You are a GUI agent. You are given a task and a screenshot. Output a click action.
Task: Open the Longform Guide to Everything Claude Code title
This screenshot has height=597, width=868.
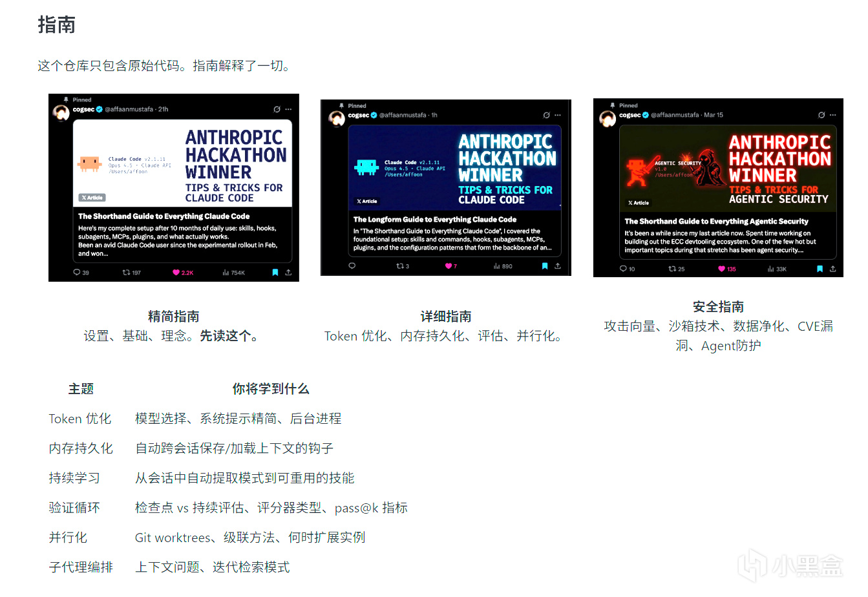pos(435,220)
